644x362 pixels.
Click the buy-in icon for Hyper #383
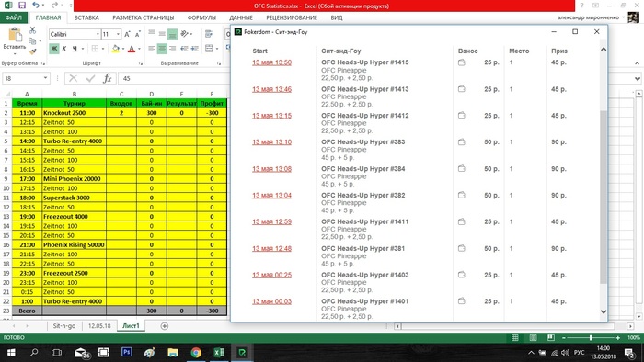point(462,141)
